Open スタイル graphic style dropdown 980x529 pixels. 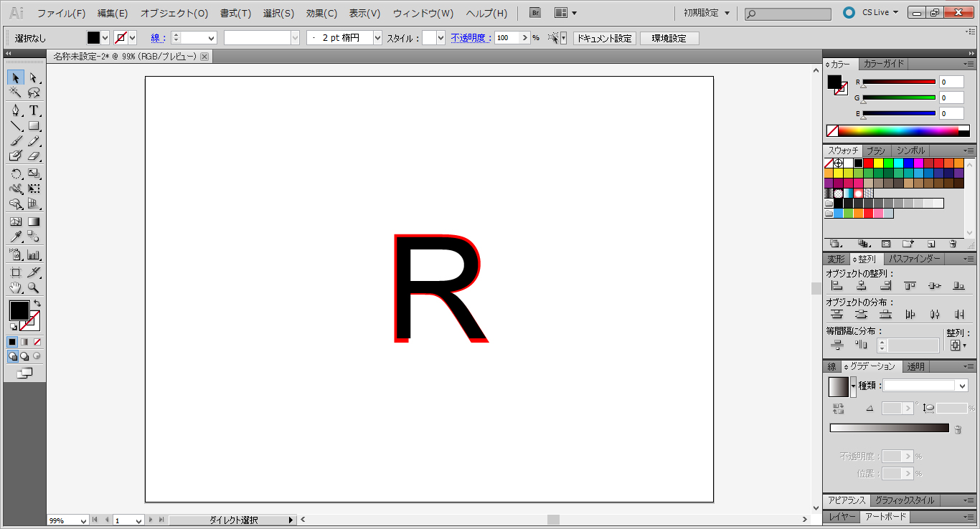coord(442,38)
